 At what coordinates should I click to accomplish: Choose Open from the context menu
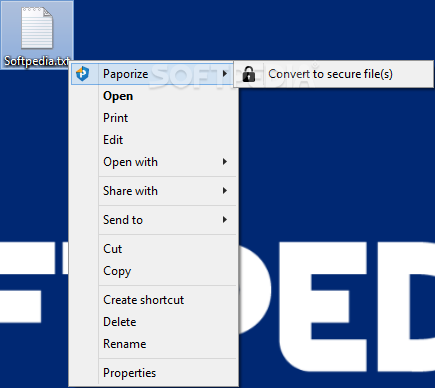[153, 96]
